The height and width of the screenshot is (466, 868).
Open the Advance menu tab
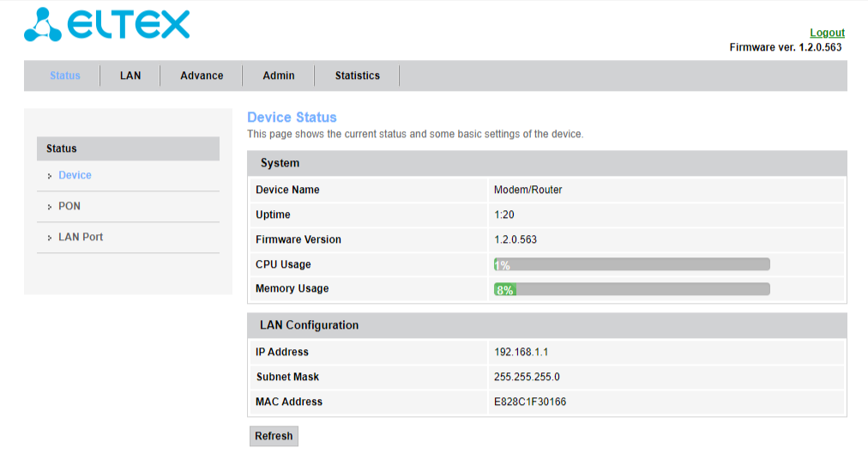pos(202,76)
